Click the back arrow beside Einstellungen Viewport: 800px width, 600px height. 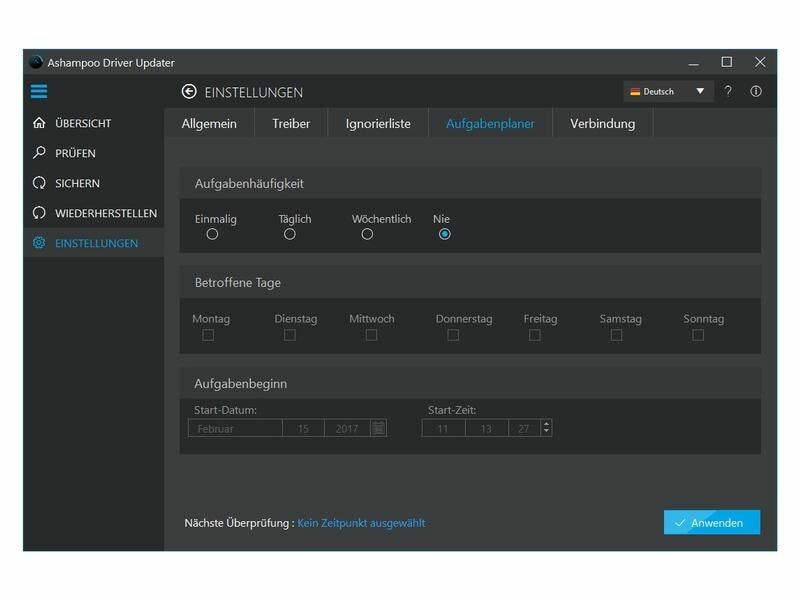click(189, 92)
